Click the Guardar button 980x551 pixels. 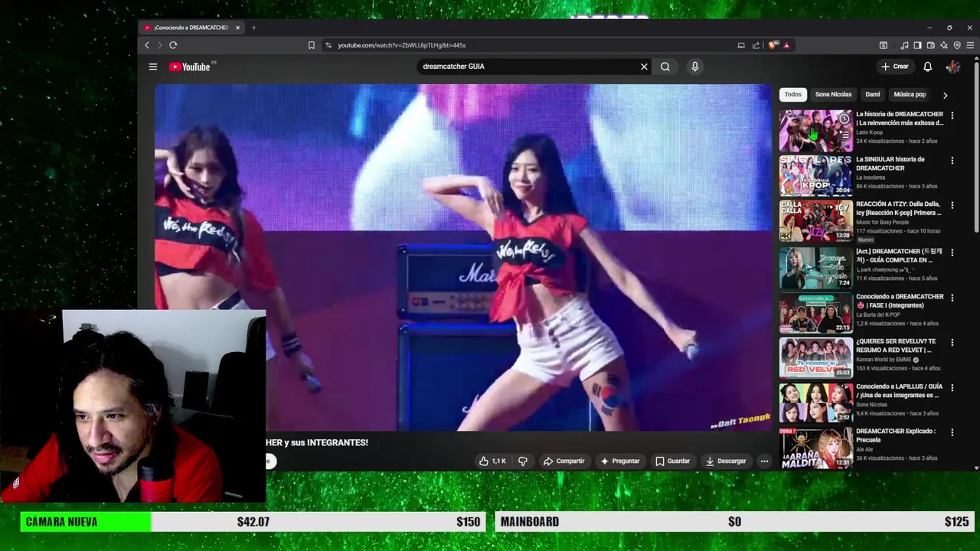(x=673, y=461)
